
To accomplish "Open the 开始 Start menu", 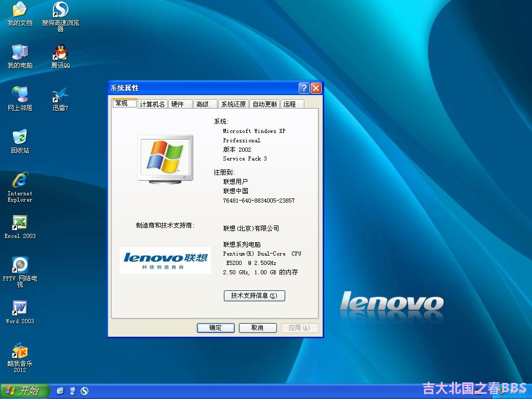I will pos(25,391).
